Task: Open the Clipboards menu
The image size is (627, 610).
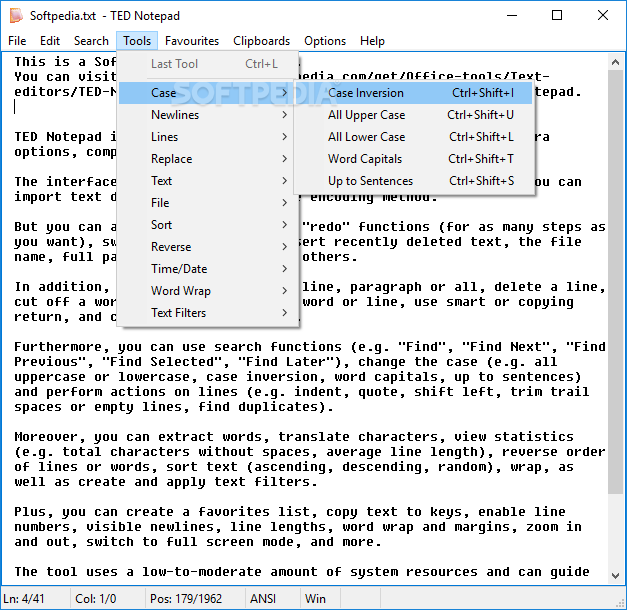Action: point(261,41)
